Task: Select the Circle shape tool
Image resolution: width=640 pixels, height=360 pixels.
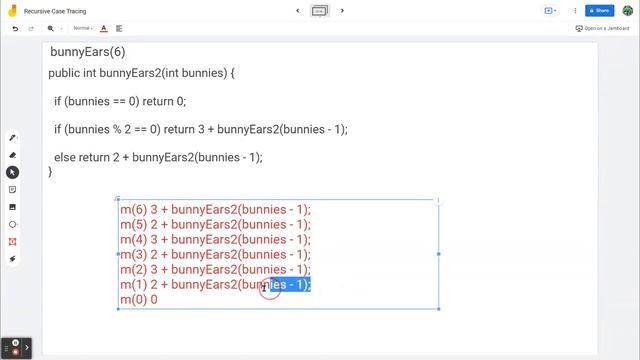Action: coord(13,224)
